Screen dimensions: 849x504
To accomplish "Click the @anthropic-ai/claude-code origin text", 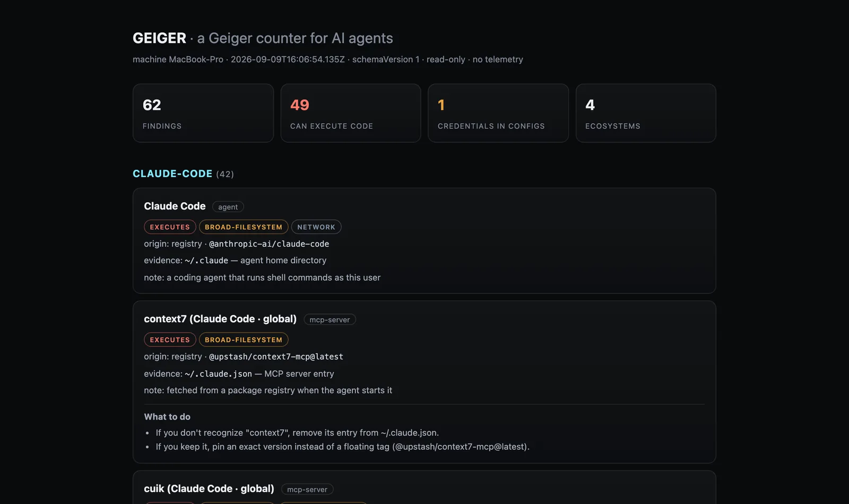I will pyautogui.click(x=269, y=244).
